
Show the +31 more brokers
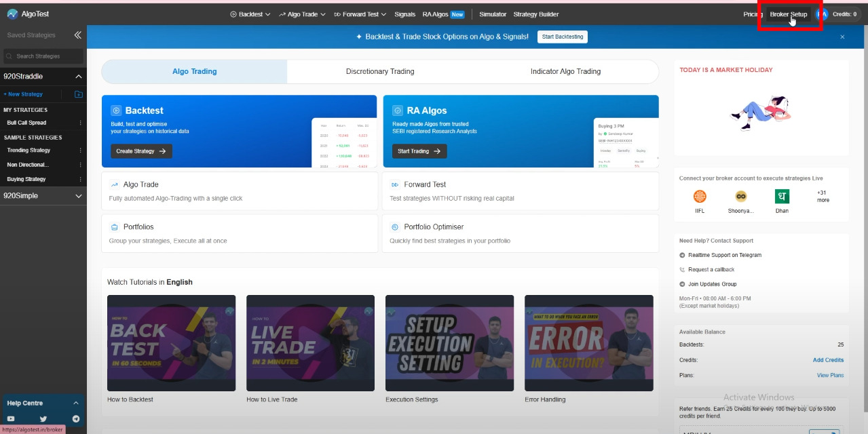point(823,196)
